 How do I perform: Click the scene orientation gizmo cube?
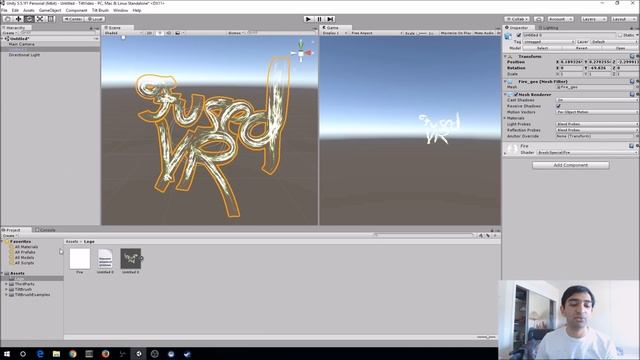(x=301, y=53)
